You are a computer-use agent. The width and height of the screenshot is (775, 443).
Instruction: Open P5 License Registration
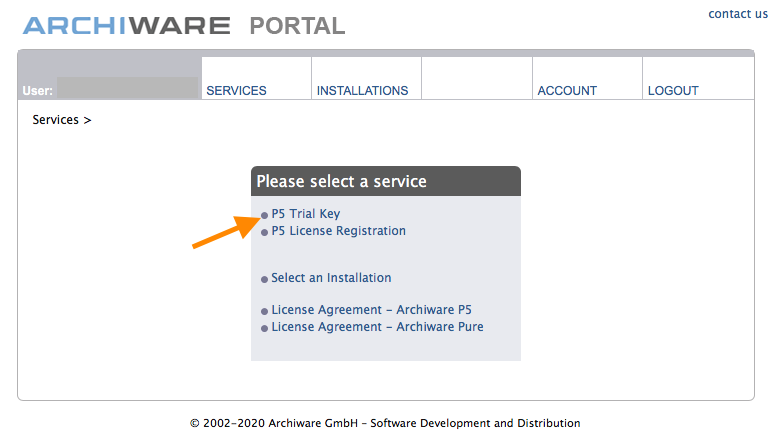[x=339, y=231]
